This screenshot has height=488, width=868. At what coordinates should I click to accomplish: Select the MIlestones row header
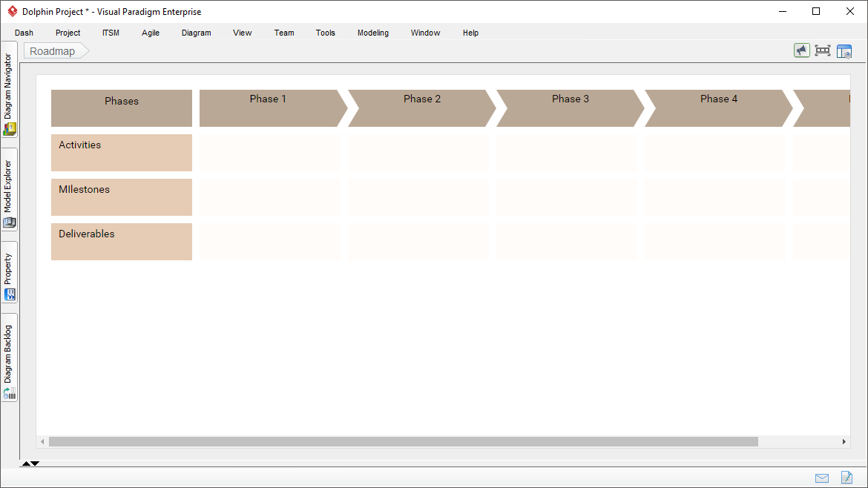(x=122, y=197)
